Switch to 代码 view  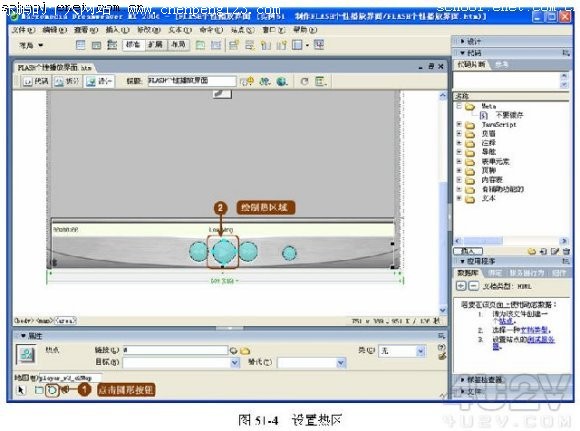pyautogui.click(x=36, y=81)
